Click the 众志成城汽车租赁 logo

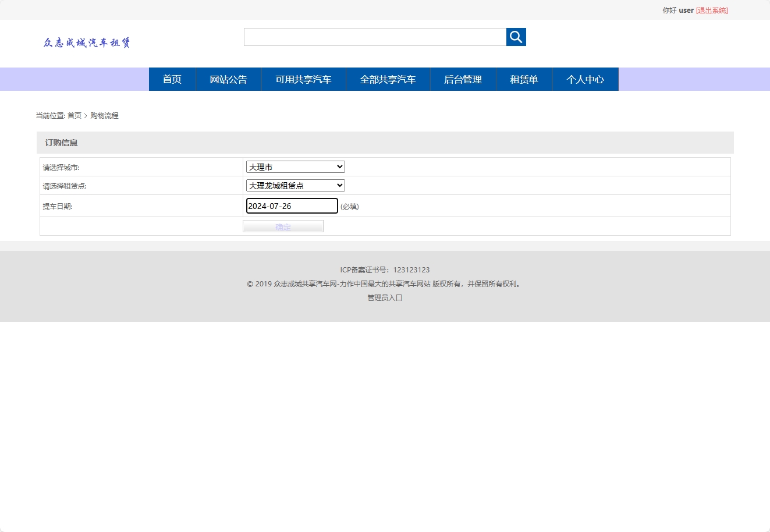point(86,42)
